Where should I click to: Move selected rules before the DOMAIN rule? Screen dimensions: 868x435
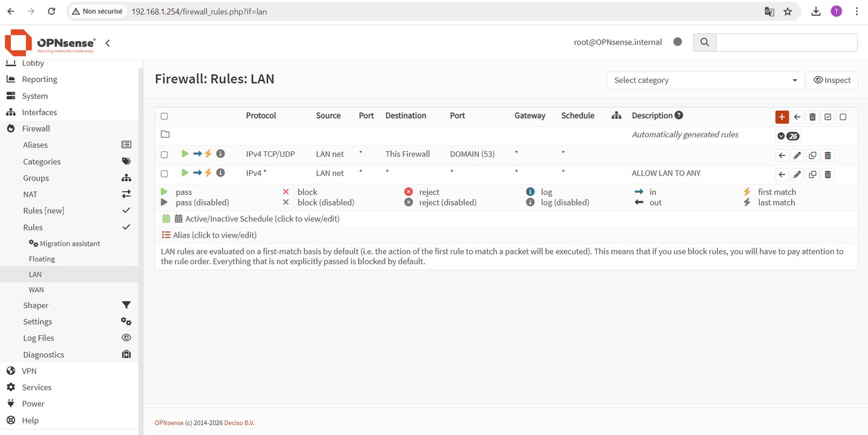(x=782, y=155)
